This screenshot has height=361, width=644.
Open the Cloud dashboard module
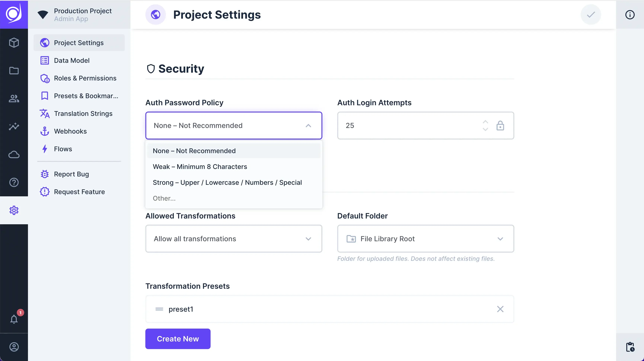tap(14, 155)
